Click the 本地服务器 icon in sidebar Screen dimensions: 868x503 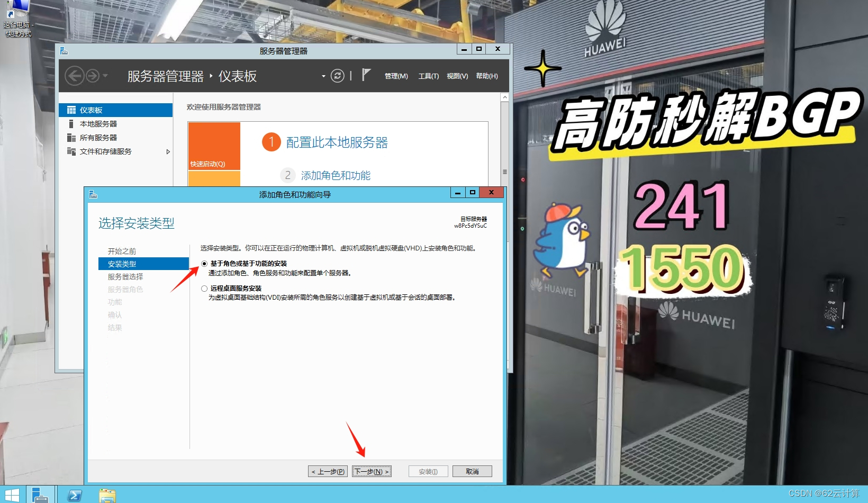[x=71, y=124]
